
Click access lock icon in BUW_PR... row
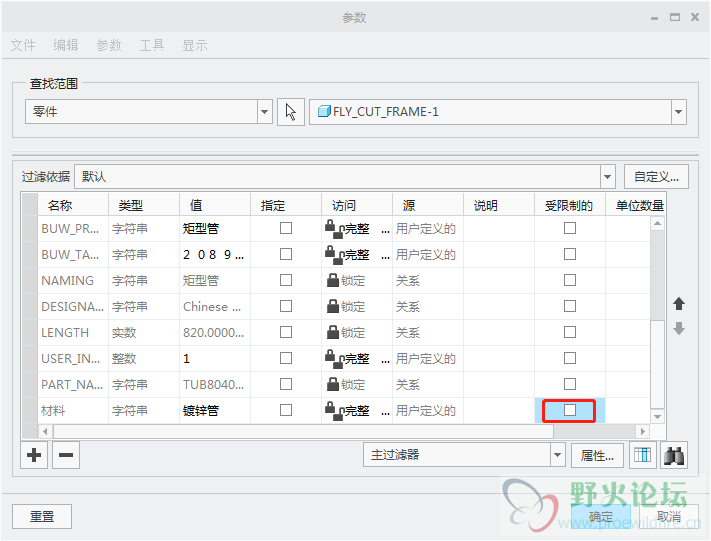335,229
